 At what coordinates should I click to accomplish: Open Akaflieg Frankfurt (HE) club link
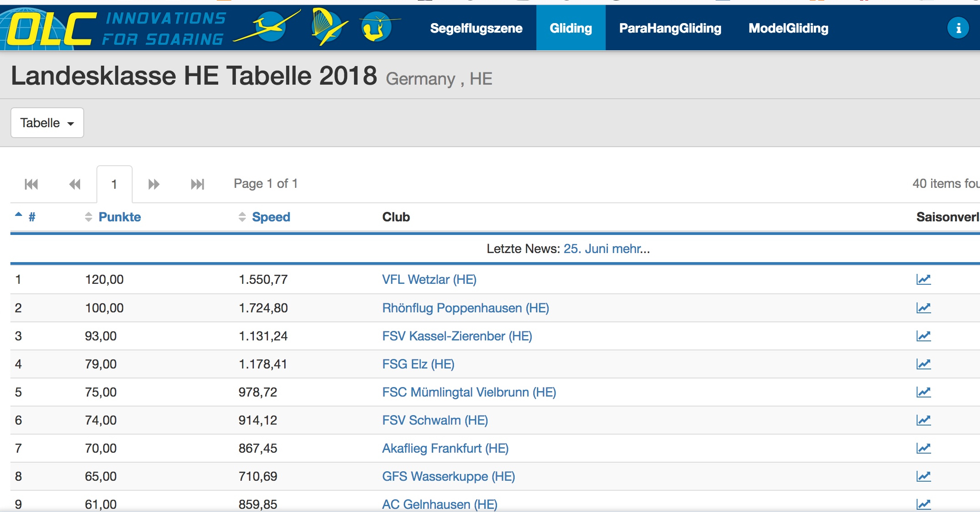445,448
